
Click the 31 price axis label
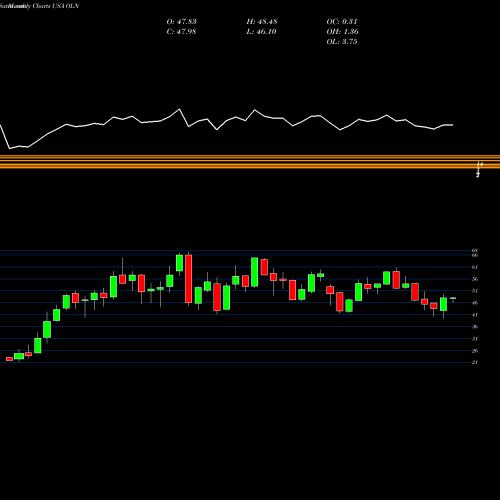[x=475, y=339]
